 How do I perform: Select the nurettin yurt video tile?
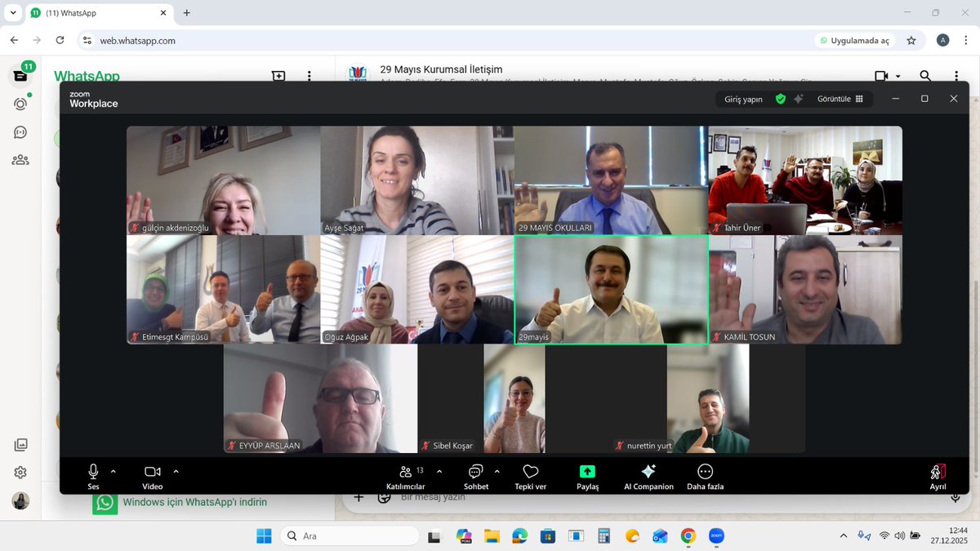tap(708, 398)
